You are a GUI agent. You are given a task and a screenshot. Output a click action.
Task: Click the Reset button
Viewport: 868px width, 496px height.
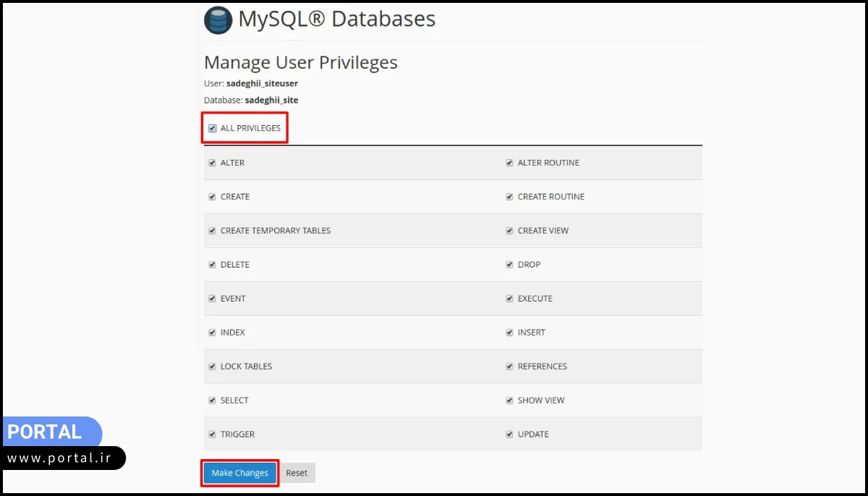pyautogui.click(x=297, y=473)
